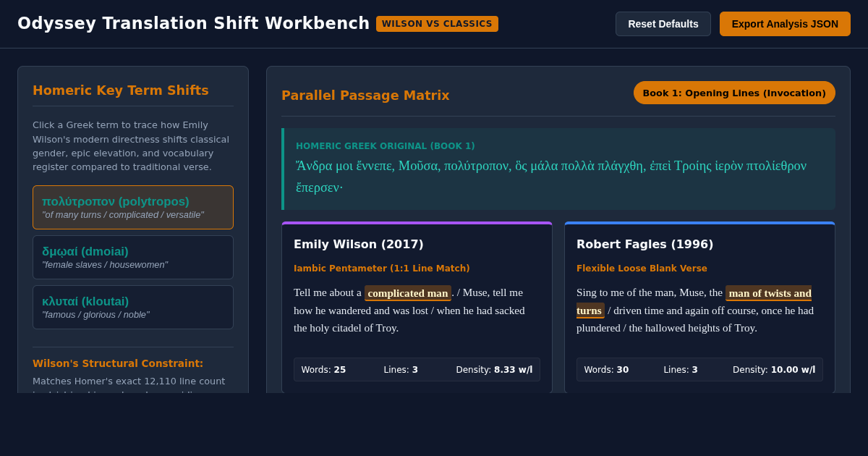868x456 pixels.
Task: Click the Parallel Passage Matrix heading
Action: coord(365,96)
